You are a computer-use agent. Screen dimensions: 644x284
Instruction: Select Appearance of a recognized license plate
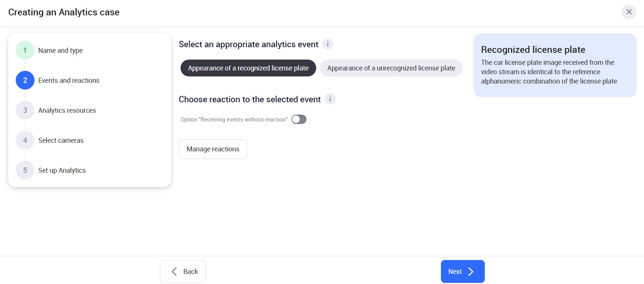(248, 68)
